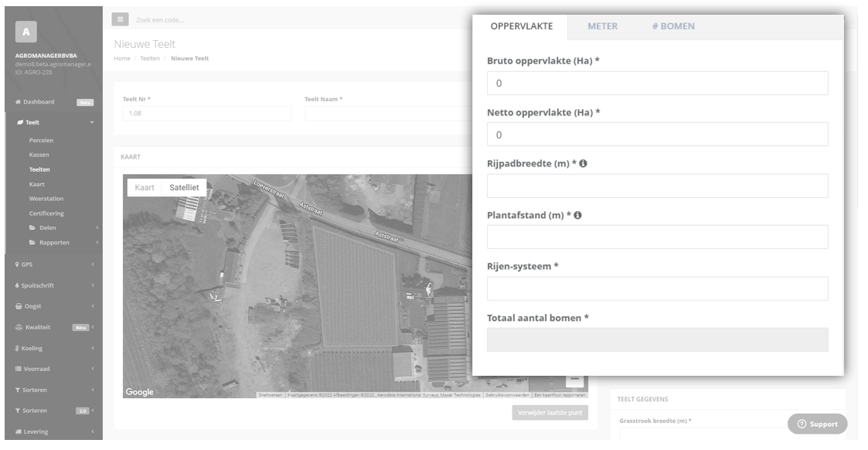Focus the Bruto oppervlakte input

(x=657, y=83)
